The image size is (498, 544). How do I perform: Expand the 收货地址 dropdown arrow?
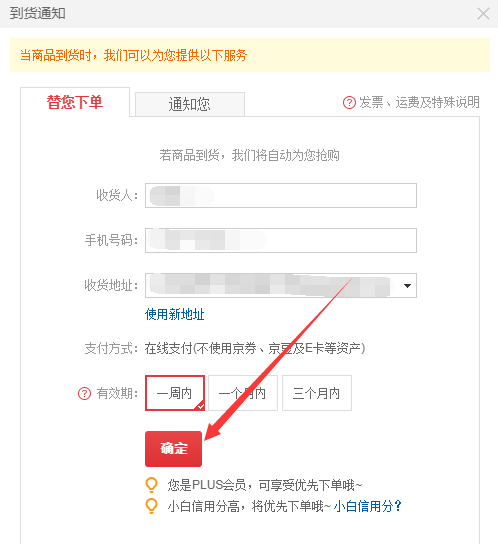[x=407, y=286]
